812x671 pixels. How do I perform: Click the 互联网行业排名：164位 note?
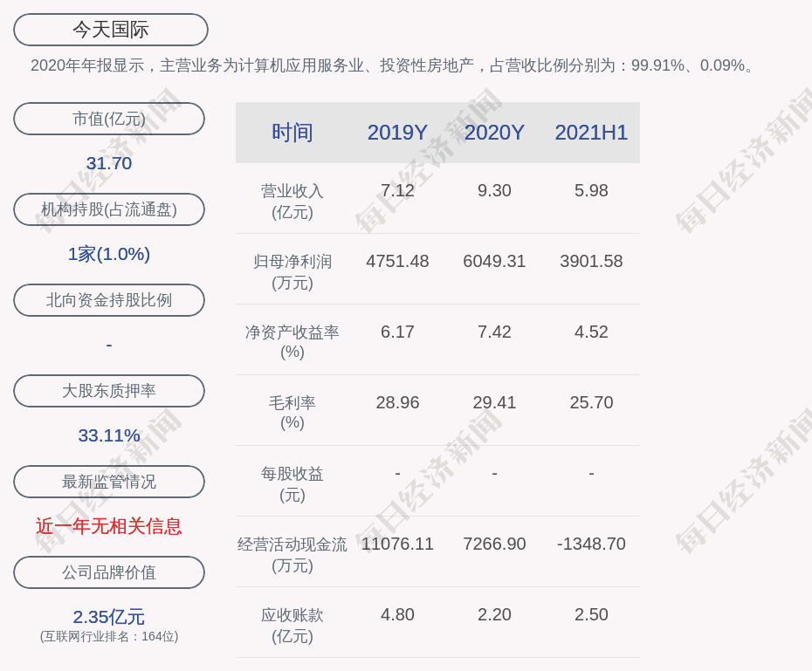109,636
